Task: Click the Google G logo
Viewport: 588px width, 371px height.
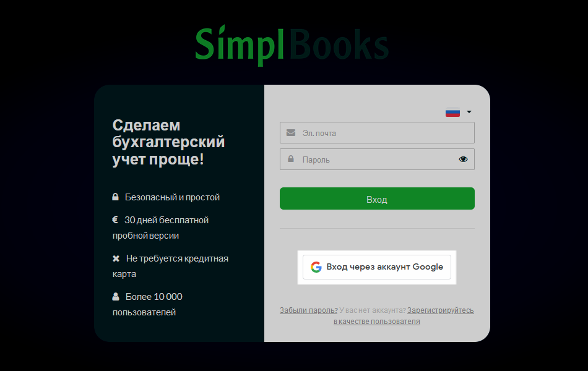Action: [316, 267]
